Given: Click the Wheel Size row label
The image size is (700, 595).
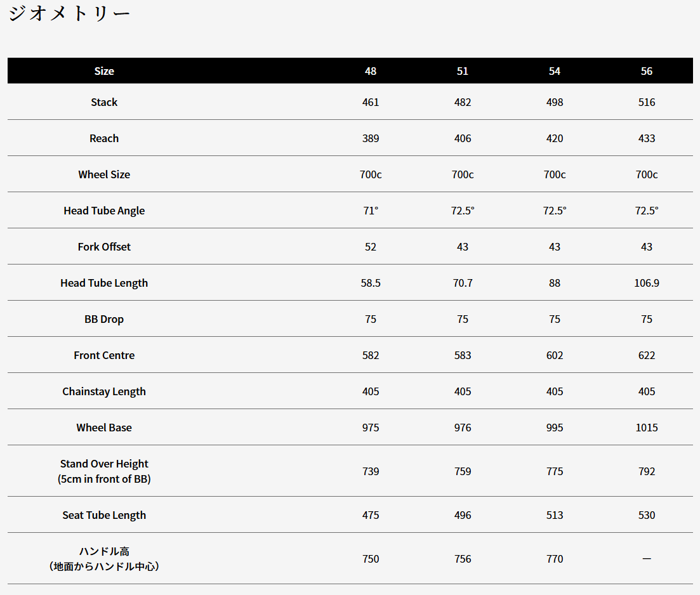Looking at the screenshot, I should (104, 174).
